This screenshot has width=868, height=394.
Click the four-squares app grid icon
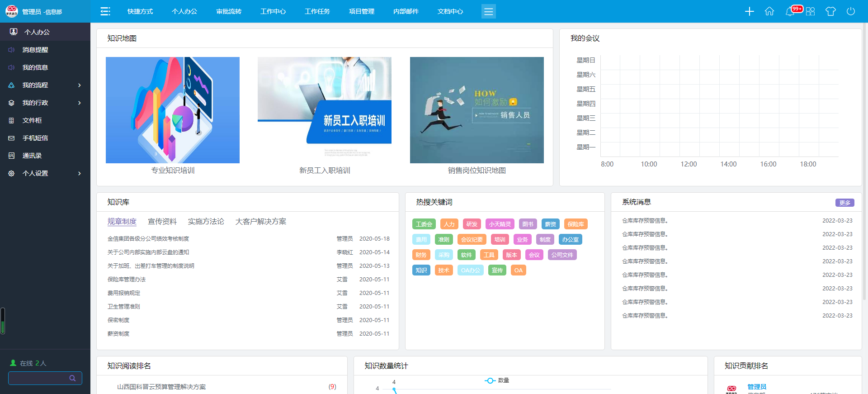(x=810, y=11)
